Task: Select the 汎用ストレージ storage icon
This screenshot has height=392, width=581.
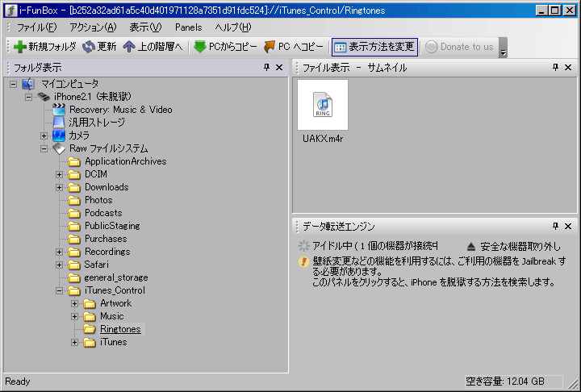Action: tap(59, 123)
